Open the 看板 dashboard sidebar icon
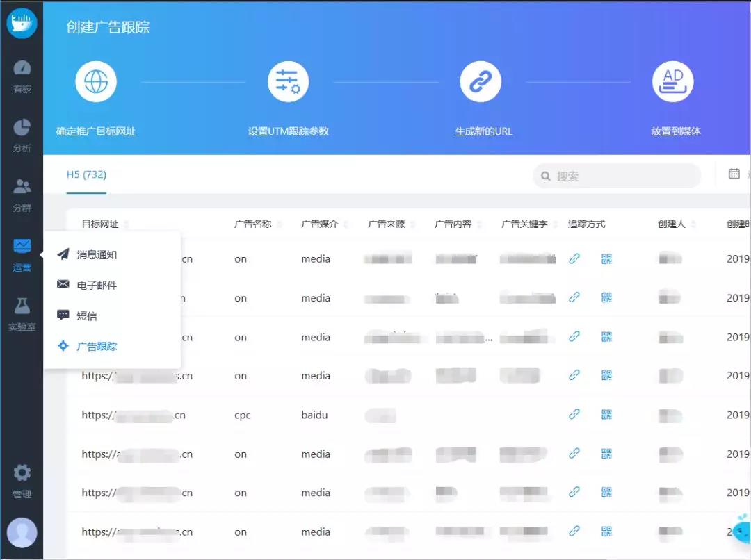This screenshot has height=560, width=751. coord(22,76)
